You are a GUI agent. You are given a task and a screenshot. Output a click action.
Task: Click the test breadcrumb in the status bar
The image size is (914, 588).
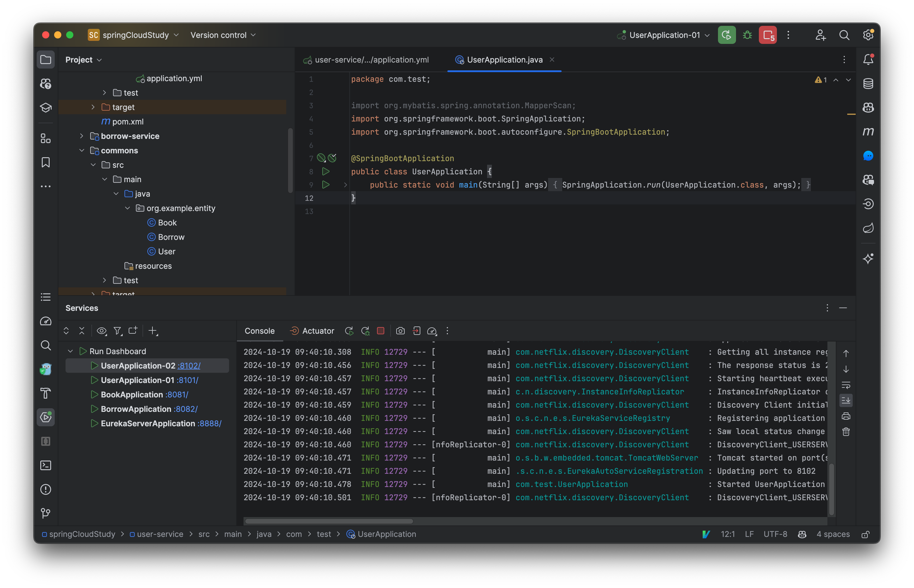(x=324, y=534)
